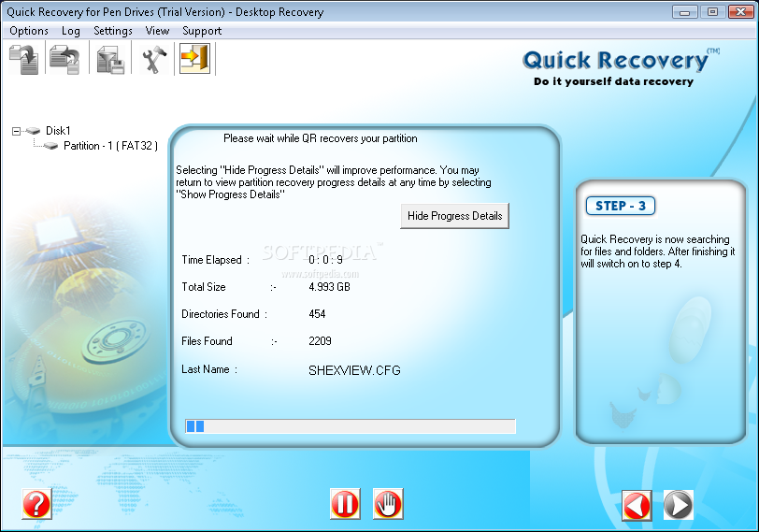
Task: Open the Log menu
Action: click(71, 31)
